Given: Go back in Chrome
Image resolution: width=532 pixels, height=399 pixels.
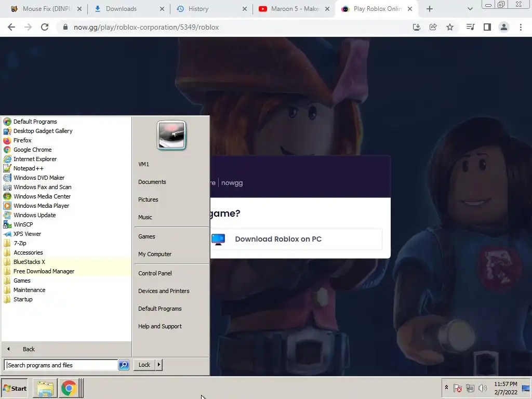Looking at the screenshot, I should [x=11, y=27].
